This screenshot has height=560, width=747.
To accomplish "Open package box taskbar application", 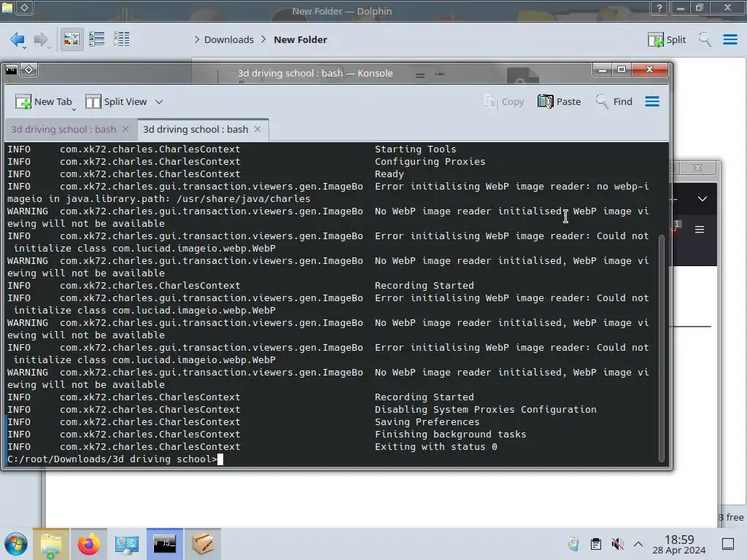I will point(203,544).
